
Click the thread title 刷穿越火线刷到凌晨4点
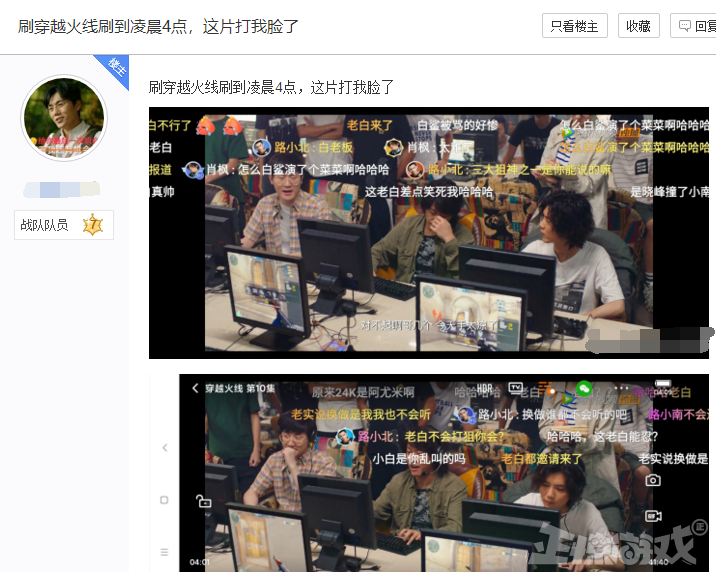pyautogui.click(x=158, y=26)
